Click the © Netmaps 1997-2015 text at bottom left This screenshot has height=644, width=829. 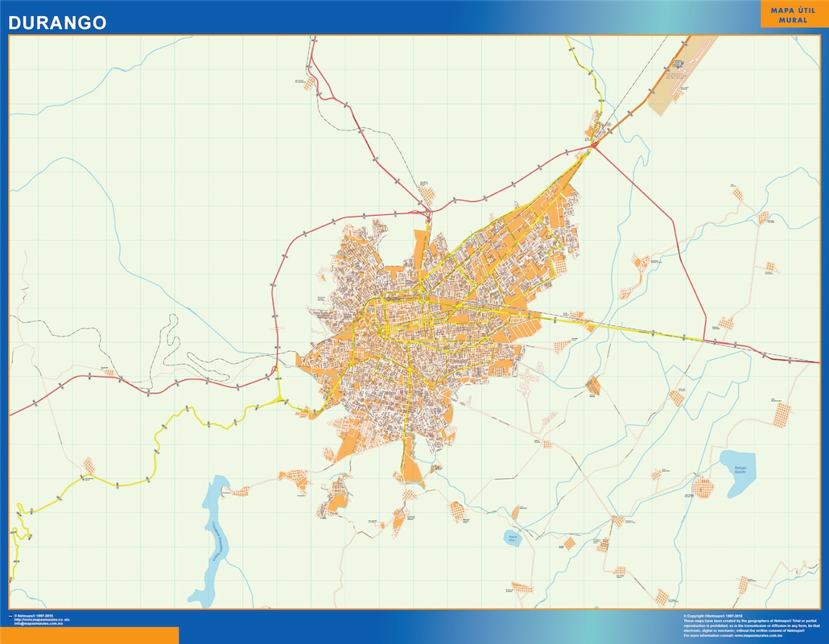[33, 616]
